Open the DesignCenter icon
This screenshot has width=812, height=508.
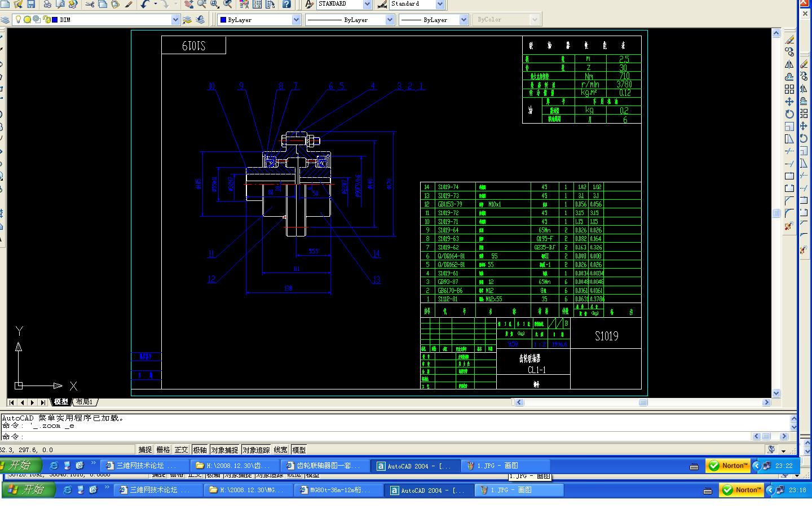click(257, 4)
